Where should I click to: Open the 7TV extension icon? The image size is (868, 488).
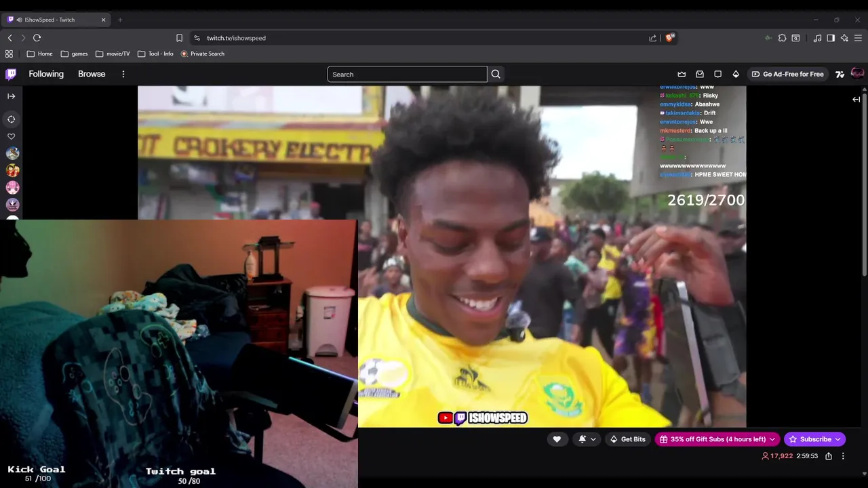[x=840, y=75]
